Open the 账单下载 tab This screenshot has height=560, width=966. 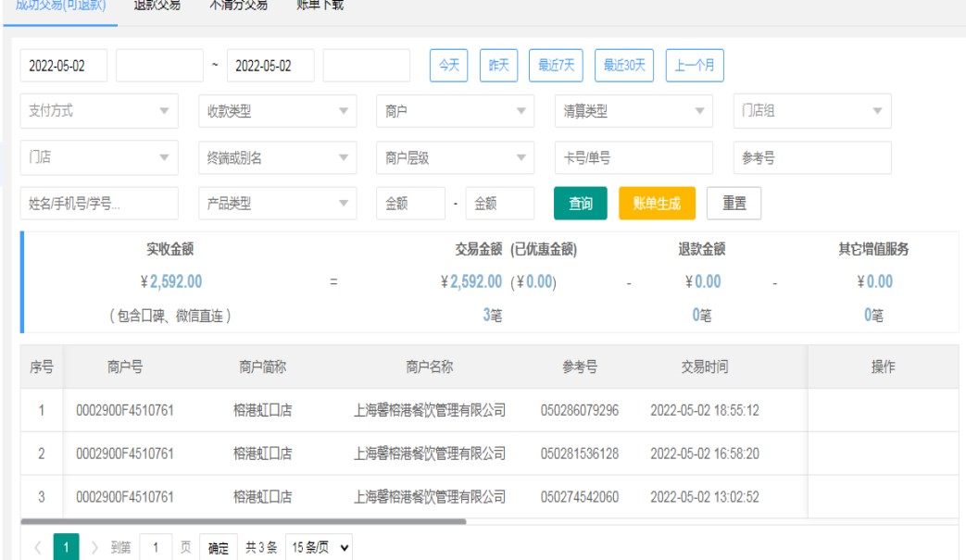[x=320, y=5]
